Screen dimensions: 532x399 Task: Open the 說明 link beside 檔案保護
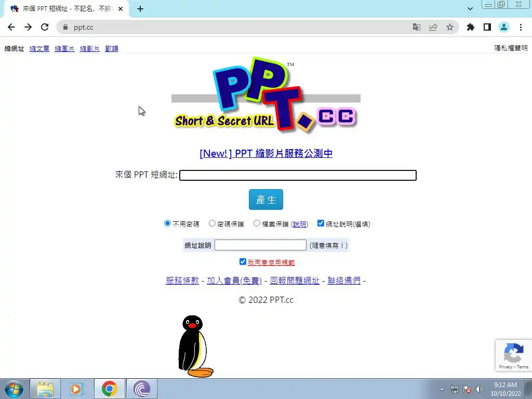tap(300, 224)
